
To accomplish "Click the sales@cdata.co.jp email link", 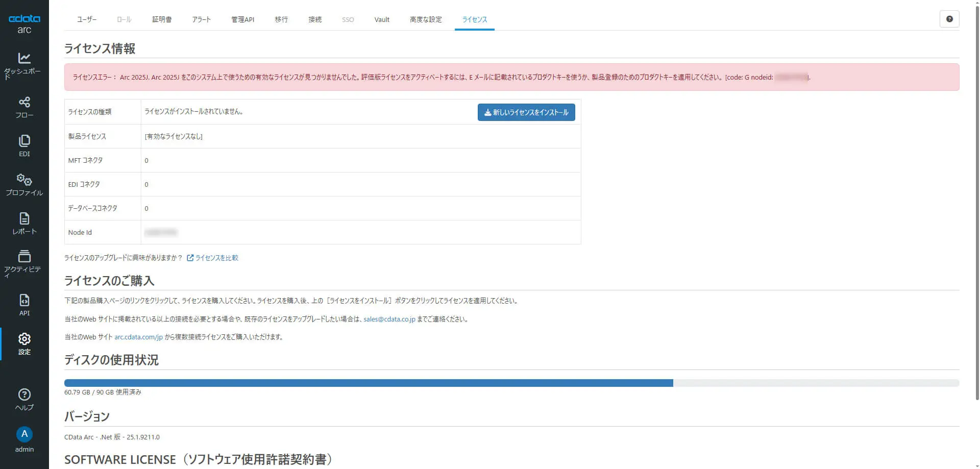I will pyautogui.click(x=389, y=319).
